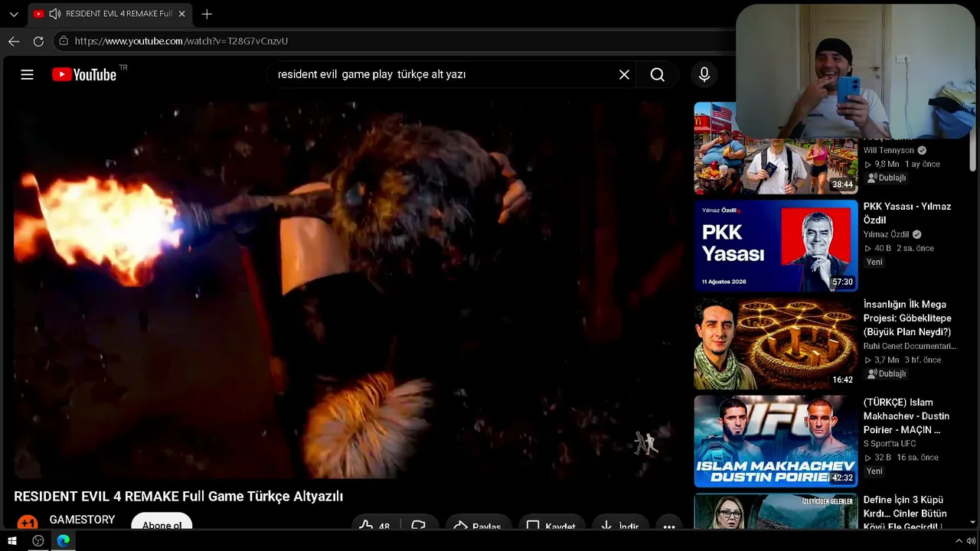Open the Define İçin 3 Küpü thumbnail
Screen dimensions: 980x551
pyautogui.click(x=776, y=511)
